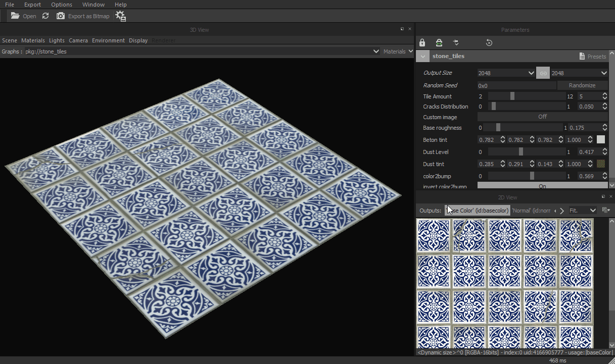Click the reset parameters circular arrow icon
The height and width of the screenshot is (364, 615).
[x=489, y=43]
